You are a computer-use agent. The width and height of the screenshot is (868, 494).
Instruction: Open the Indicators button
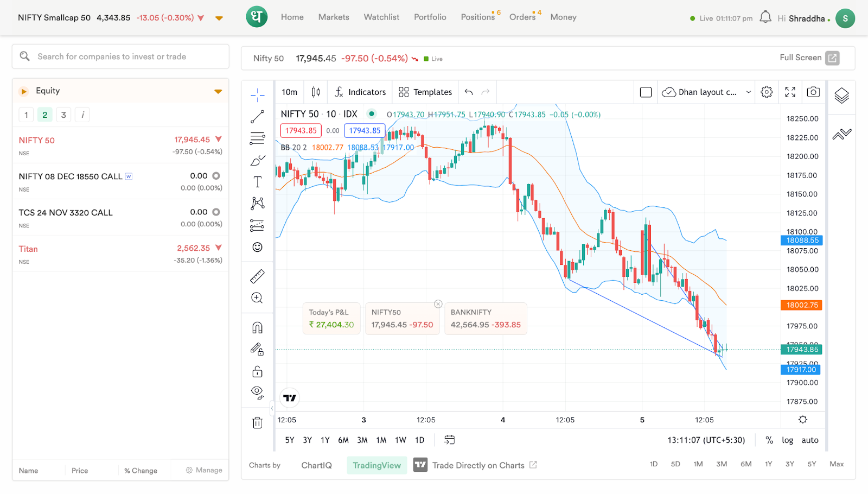360,92
